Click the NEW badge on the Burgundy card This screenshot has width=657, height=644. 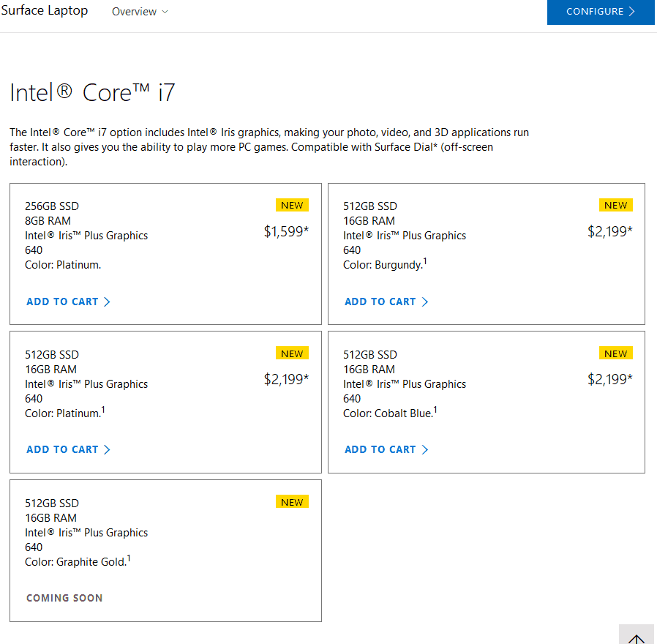point(615,205)
